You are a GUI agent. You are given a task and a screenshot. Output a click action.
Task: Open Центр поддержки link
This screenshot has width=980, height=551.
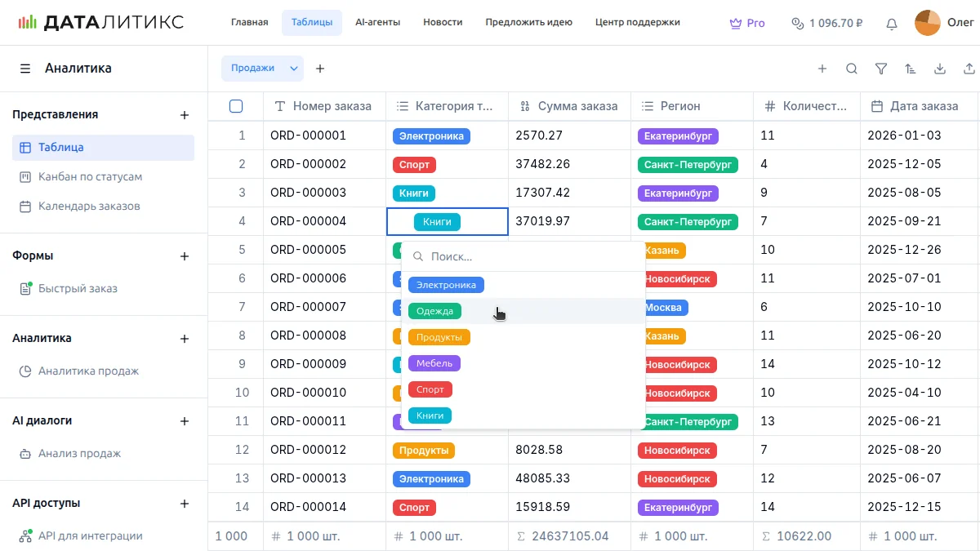[x=637, y=23]
